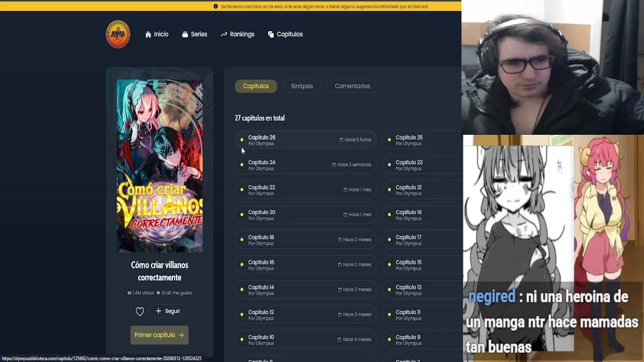Click the calendar icon in Capítulo 22 row

(346, 190)
